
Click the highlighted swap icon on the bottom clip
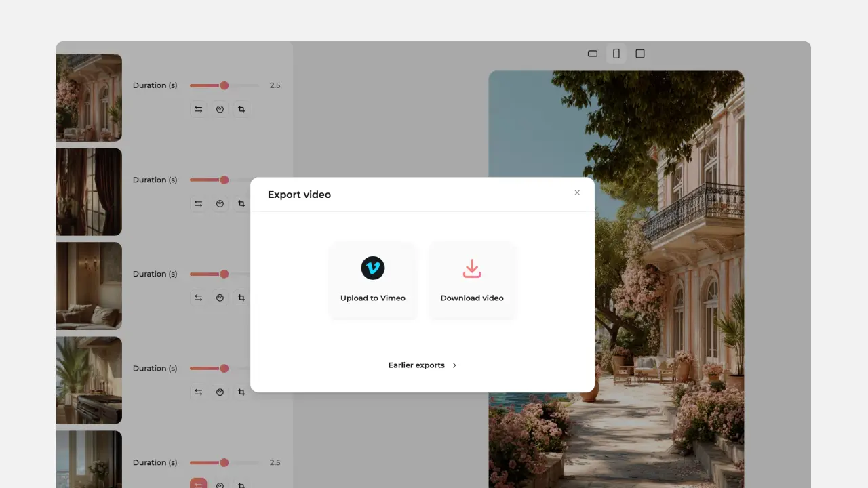[x=198, y=484]
